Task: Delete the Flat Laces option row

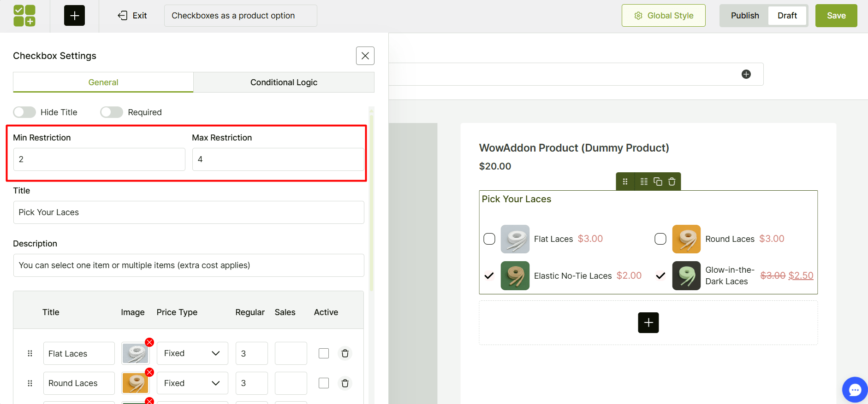Action: [x=345, y=353]
